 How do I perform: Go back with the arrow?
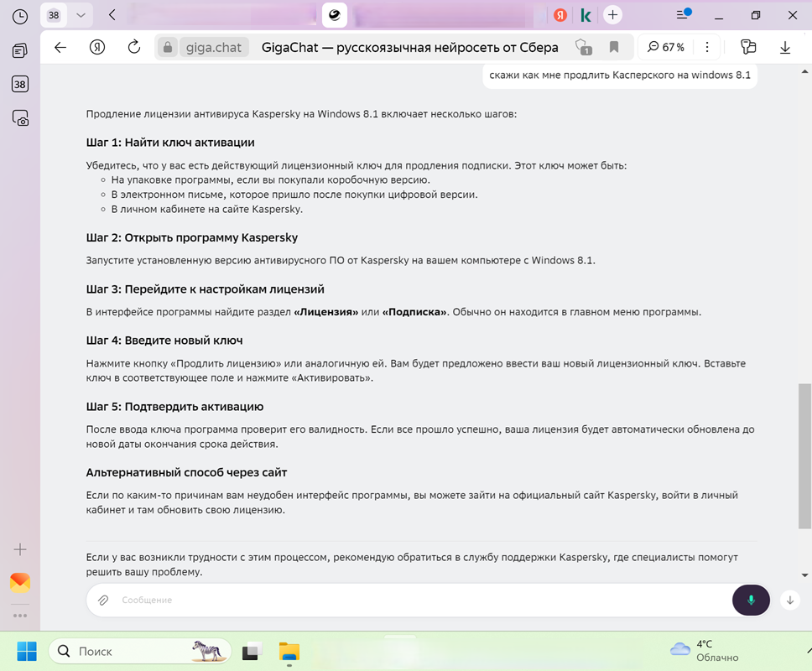pyautogui.click(x=60, y=48)
